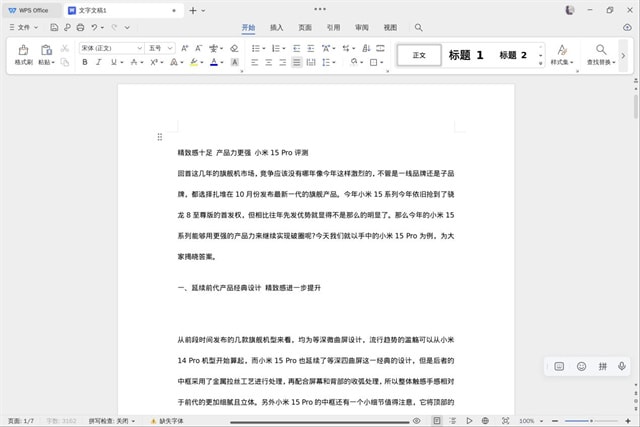Click the bulleted list icon
This screenshot has width=640, height=427.
click(x=253, y=47)
